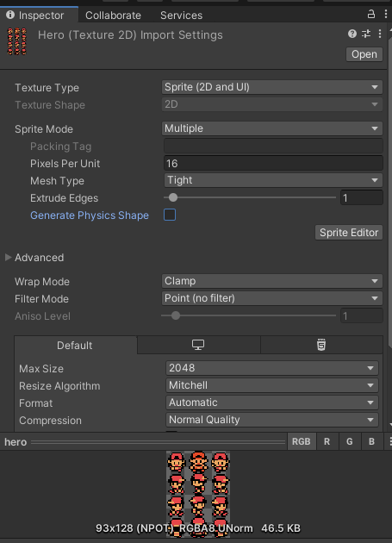Enable Generate Physics Shape checkbox

click(x=170, y=215)
